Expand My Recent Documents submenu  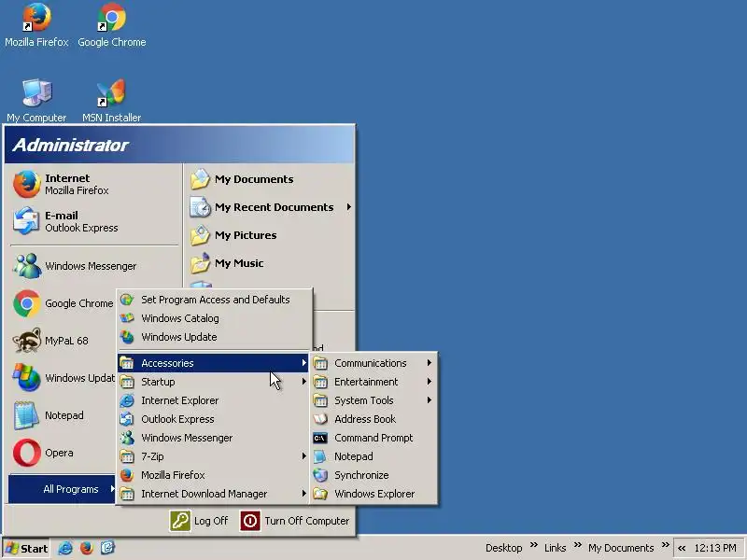pyautogui.click(x=271, y=207)
